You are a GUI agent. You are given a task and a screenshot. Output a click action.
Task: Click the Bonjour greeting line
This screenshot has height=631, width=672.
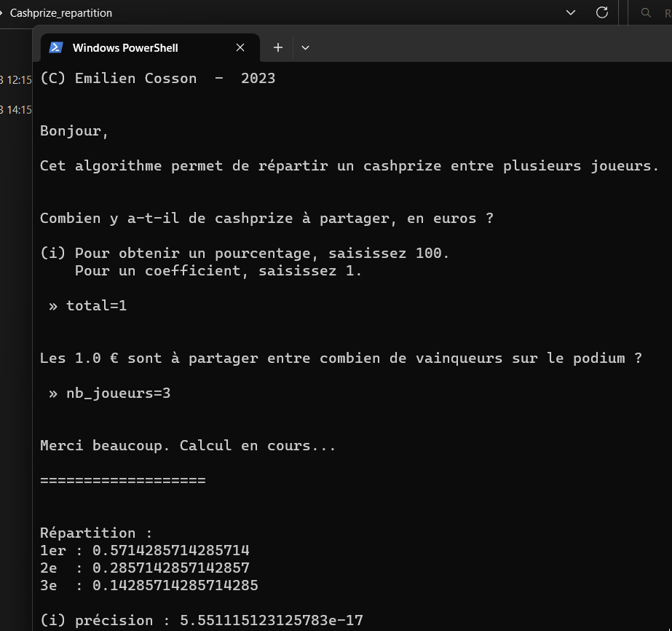(x=73, y=130)
